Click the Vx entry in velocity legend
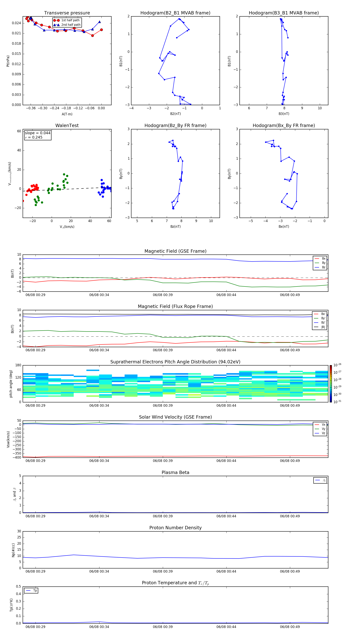This screenshot has height=644, width=351. click(320, 424)
